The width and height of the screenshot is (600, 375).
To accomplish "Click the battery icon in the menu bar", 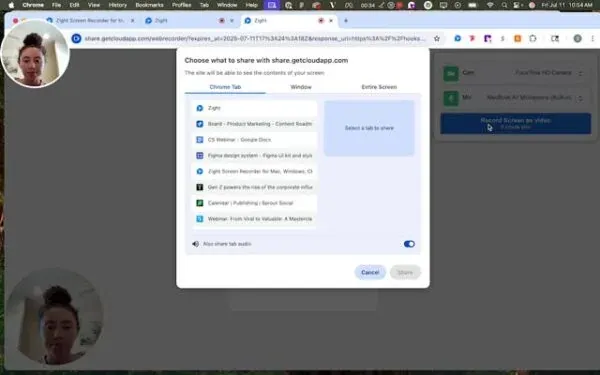I will 473,5.
